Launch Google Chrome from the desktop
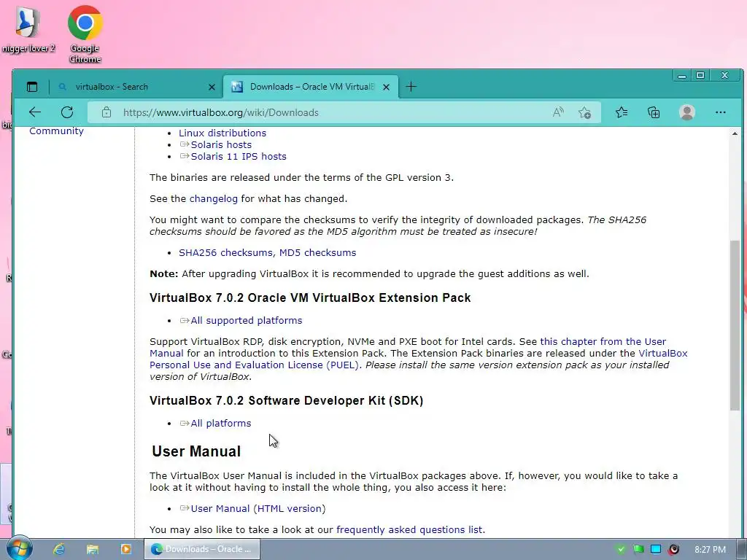 pyautogui.click(x=85, y=34)
